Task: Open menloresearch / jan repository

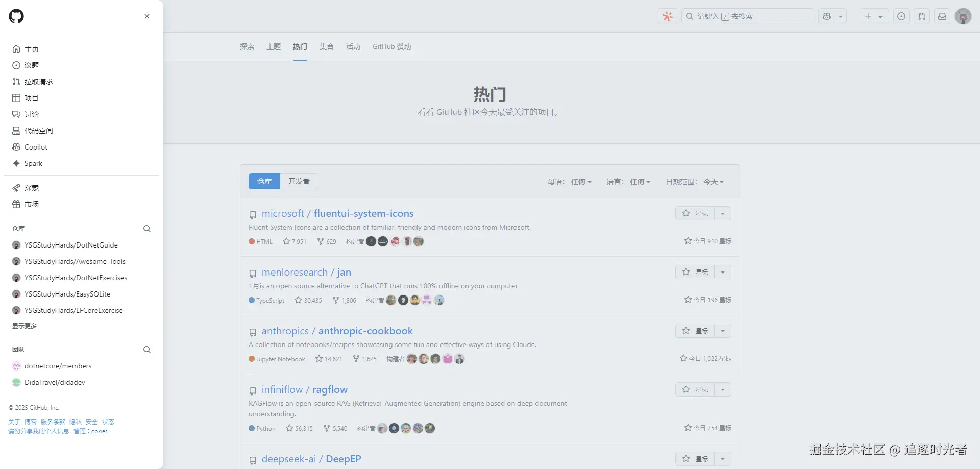Action: 306,272
